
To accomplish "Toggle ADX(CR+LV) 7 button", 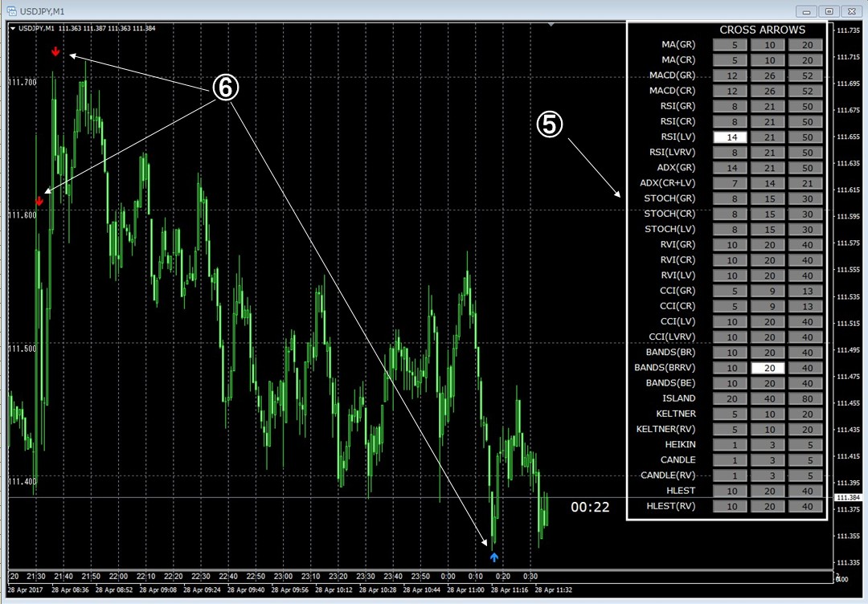I will pos(730,184).
